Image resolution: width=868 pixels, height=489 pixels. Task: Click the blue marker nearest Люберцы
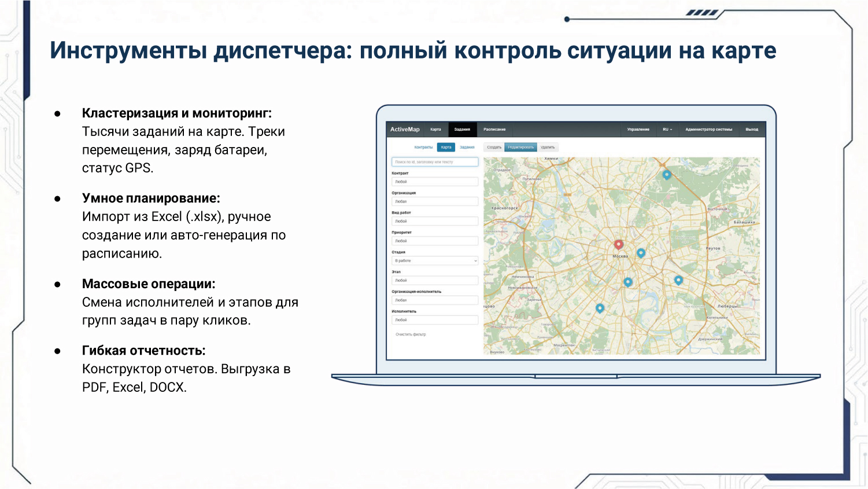[x=678, y=280]
